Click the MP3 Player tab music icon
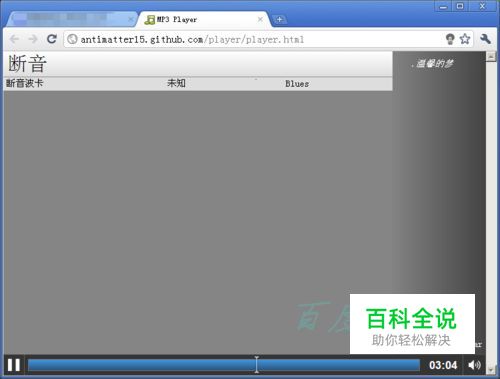This screenshot has width=500, height=379. (150, 20)
